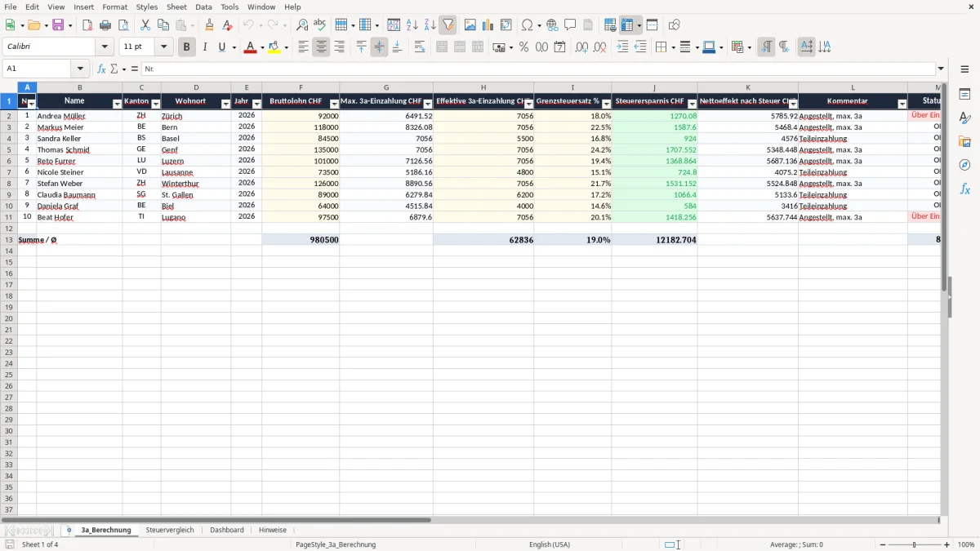The image size is (980, 551).
Task: Click the horizontal scrollbar
Action: pos(216,519)
